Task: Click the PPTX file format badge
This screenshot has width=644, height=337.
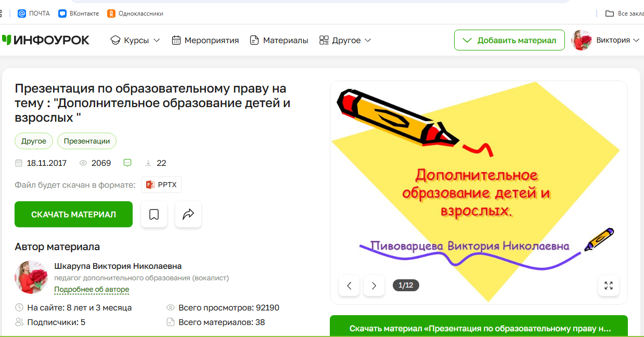Action: [x=161, y=185]
